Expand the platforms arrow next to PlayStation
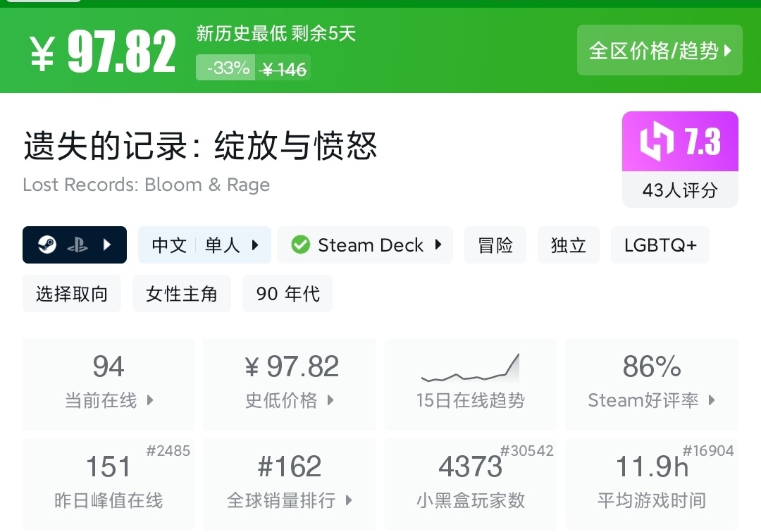 point(108,245)
